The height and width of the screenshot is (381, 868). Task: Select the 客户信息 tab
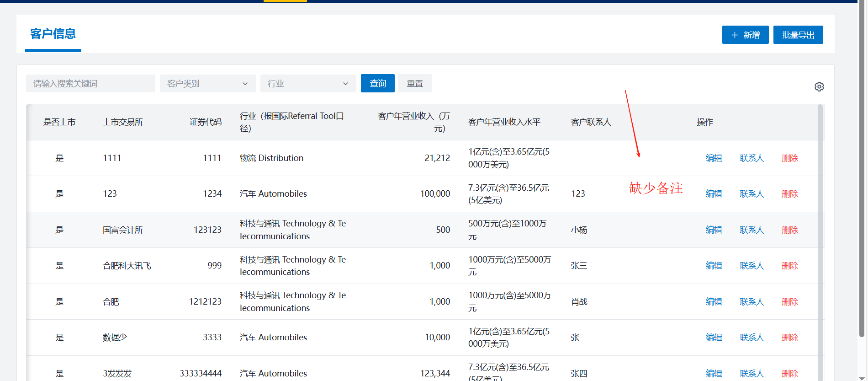(x=53, y=34)
